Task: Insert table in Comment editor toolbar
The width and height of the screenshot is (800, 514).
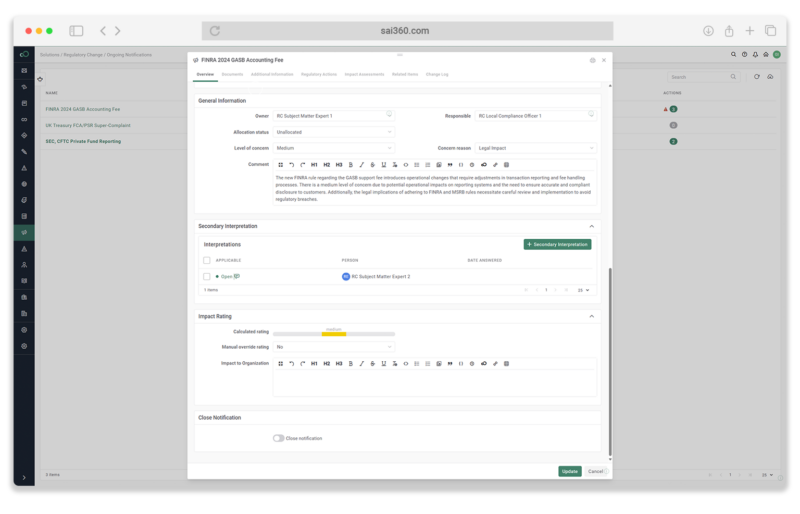Action: 506,165
